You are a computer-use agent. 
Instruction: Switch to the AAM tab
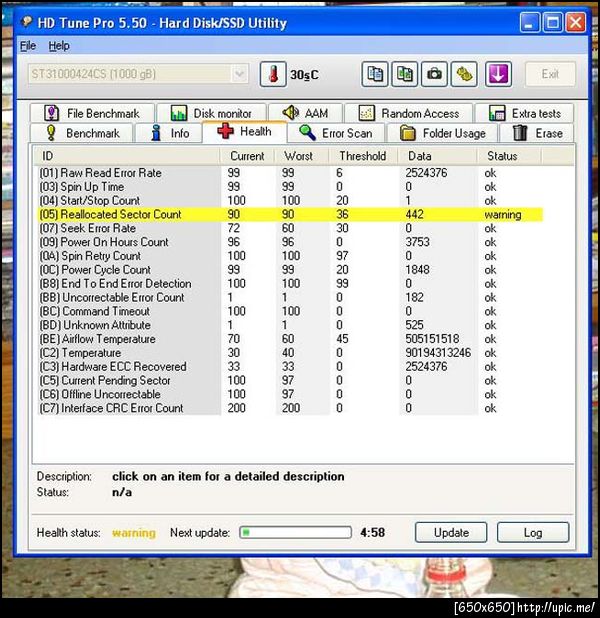306,114
